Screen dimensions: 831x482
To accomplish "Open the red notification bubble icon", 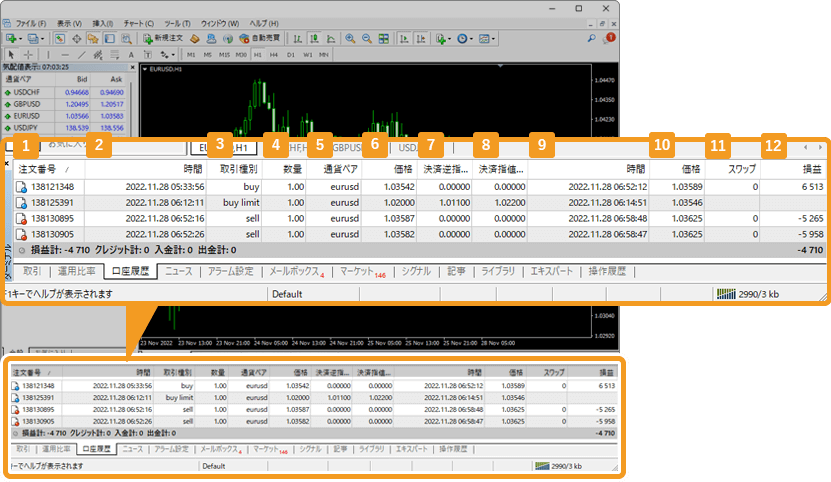I will pos(609,38).
